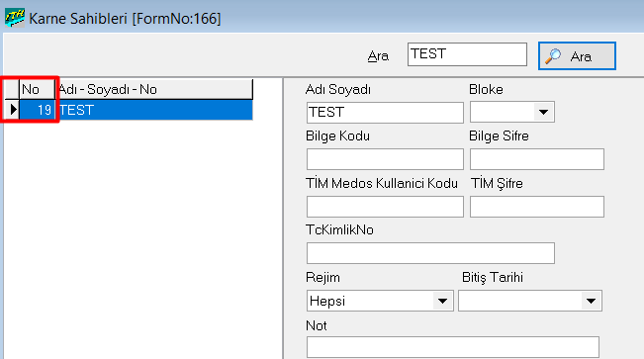The image size is (644, 359).
Task: Click the magnifier icon on Ara button
Action: [553, 56]
